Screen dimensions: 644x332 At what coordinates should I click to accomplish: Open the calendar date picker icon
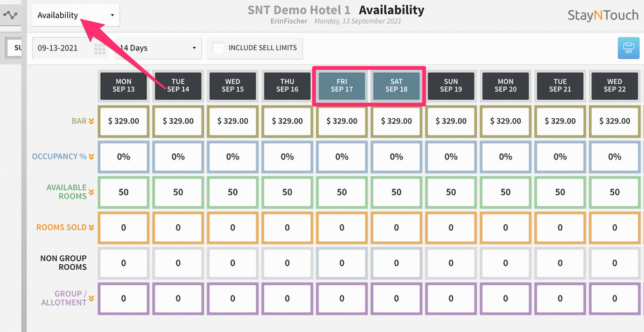pos(100,48)
